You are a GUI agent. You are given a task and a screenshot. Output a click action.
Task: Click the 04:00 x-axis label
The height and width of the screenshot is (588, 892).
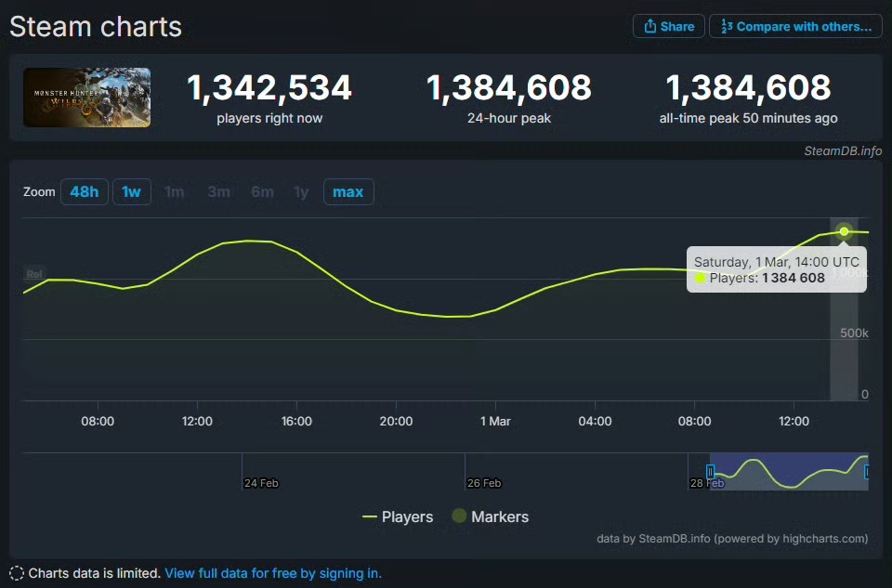click(x=595, y=422)
